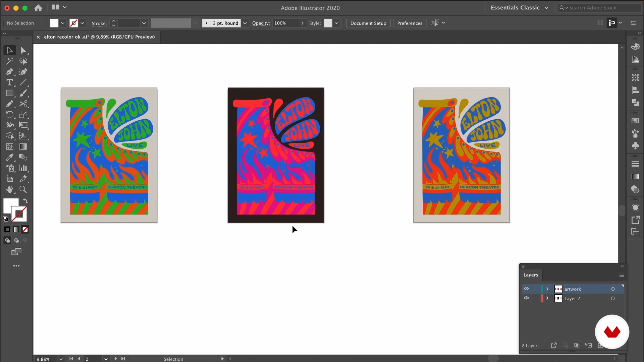Enable Draw Behind mode
644x362 pixels.
pyautogui.click(x=16, y=240)
